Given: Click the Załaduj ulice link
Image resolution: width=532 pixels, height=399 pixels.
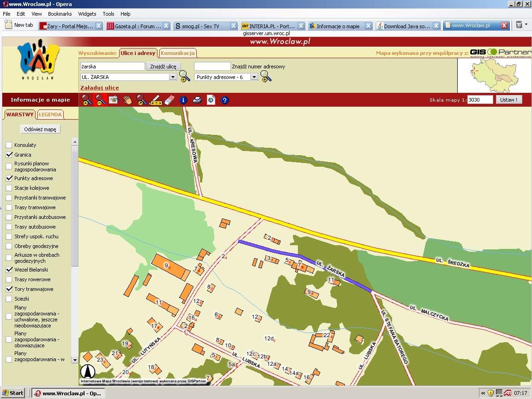Looking at the screenshot, I should (99, 88).
